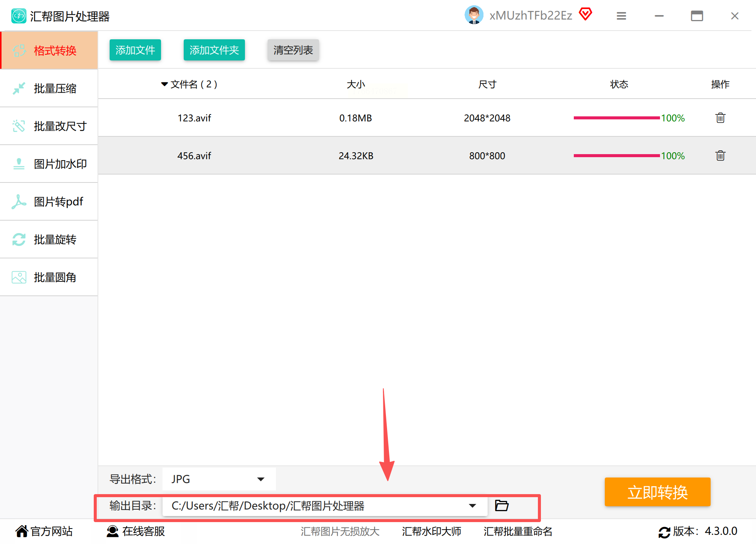Image resolution: width=756 pixels, height=544 pixels.
Task: Open output folder browse icon
Action: (x=502, y=505)
